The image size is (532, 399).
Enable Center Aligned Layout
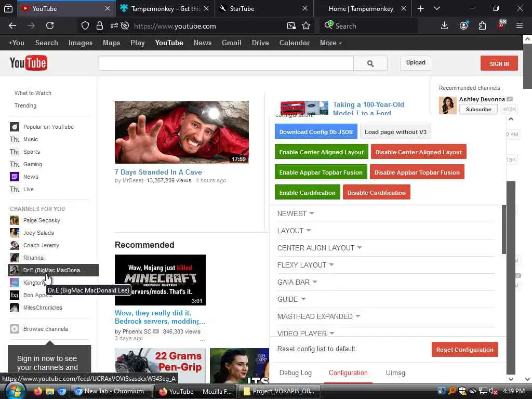click(321, 152)
